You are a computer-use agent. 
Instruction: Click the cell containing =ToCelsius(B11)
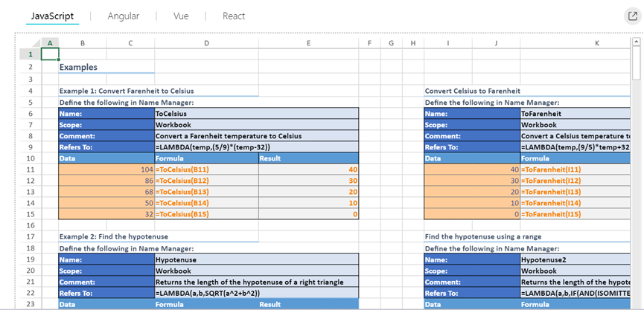(x=206, y=169)
